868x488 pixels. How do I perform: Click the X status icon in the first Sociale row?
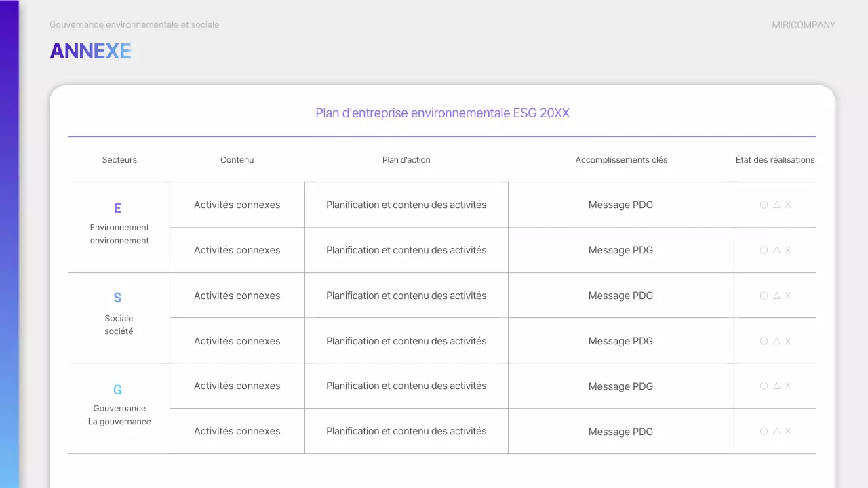788,296
